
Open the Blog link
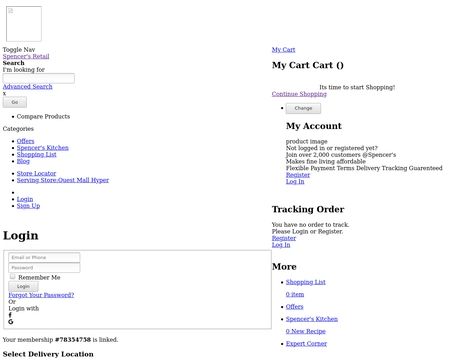click(23, 161)
